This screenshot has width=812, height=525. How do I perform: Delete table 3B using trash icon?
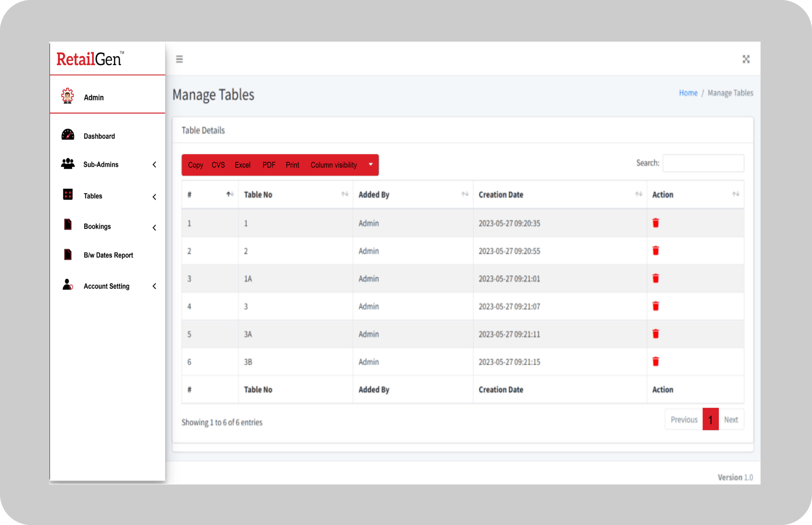tap(656, 361)
